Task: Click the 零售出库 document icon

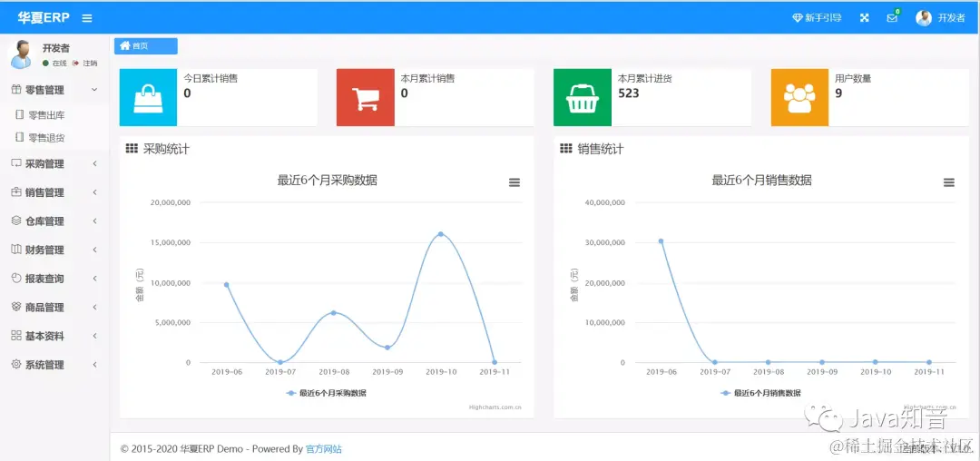Action: coord(19,114)
